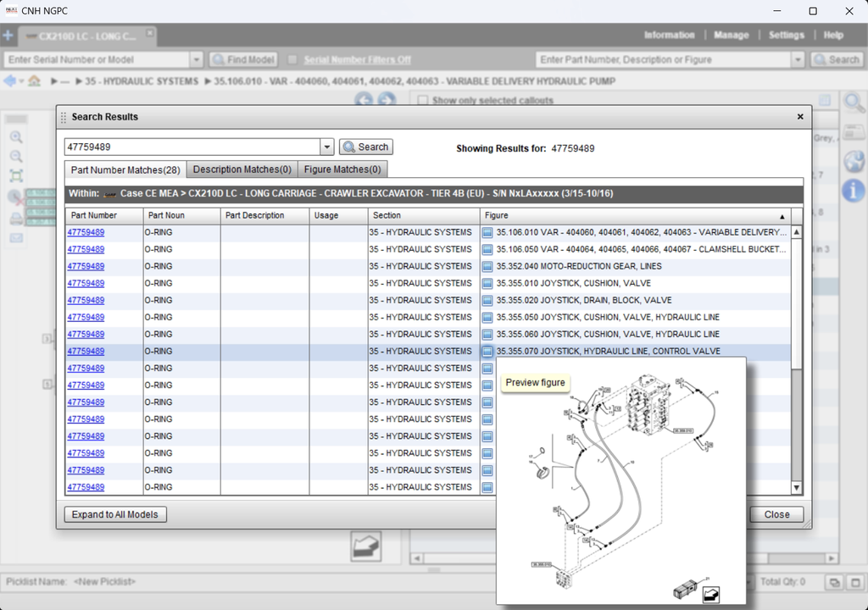Open figure preview icon for 35.106.010 row

pyautogui.click(x=487, y=232)
